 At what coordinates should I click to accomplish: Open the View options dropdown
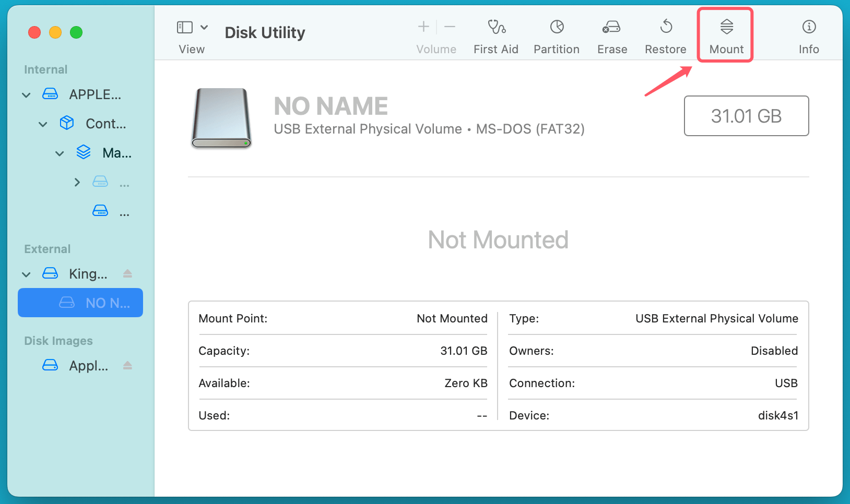[x=204, y=27]
